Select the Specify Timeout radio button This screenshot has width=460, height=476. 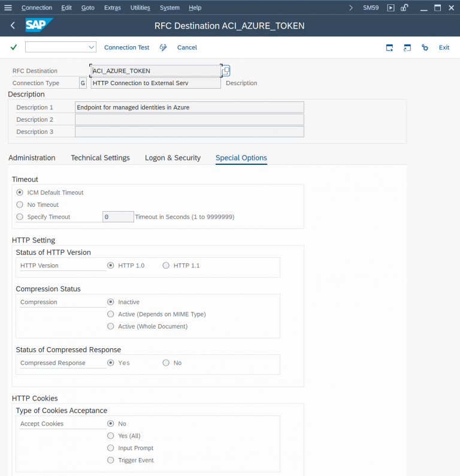coord(20,217)
